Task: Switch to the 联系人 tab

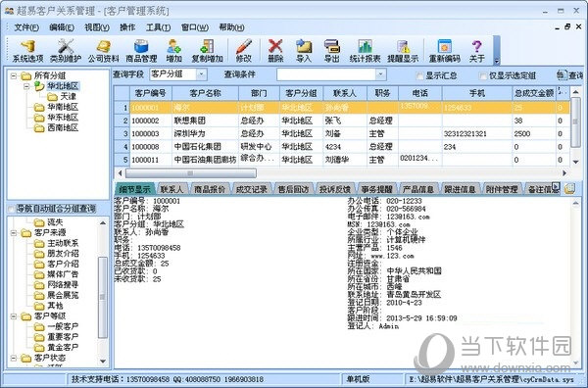Action: [171, 189]
